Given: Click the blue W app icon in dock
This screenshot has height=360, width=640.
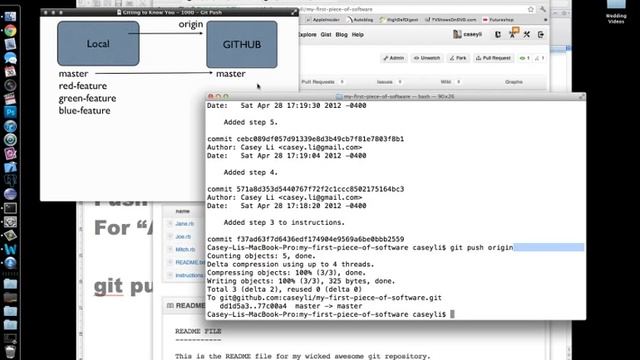Looking at the screenshot, I should click(10, 249).
